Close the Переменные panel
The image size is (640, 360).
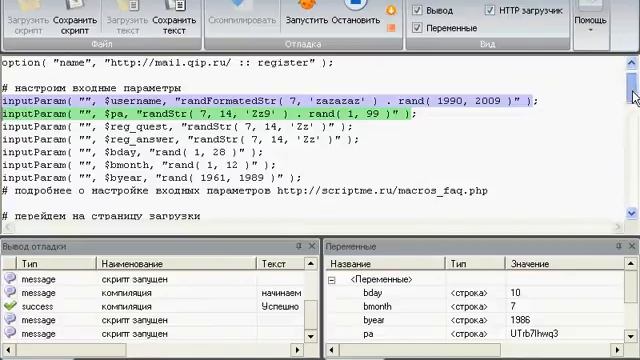click(x=632, y=246)
